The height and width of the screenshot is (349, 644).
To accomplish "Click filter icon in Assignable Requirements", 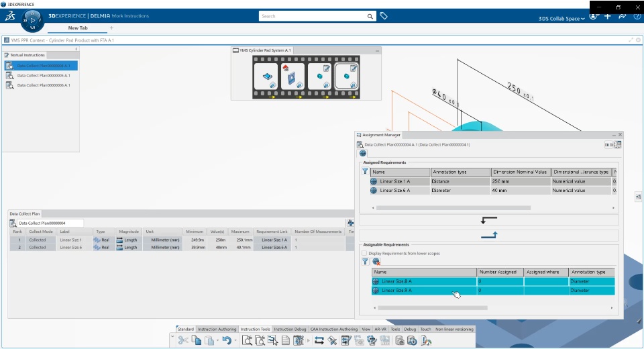I will pyautogui.click(x=365, y=262).
